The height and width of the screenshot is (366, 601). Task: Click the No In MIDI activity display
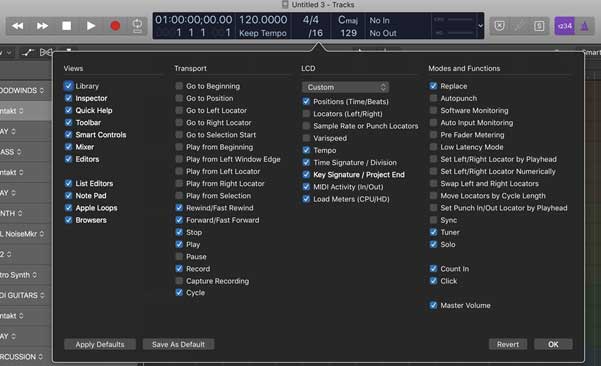click(379, 20)
